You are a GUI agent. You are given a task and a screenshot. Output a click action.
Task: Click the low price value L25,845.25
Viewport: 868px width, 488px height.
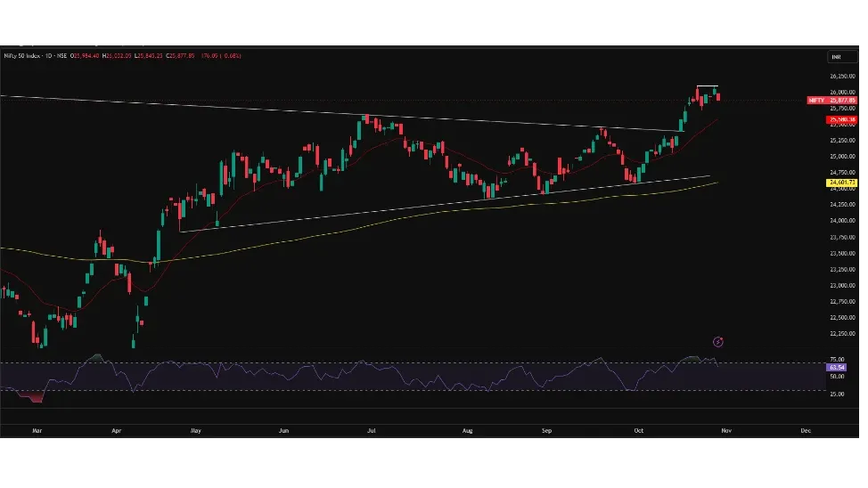(x=148, y=56)
